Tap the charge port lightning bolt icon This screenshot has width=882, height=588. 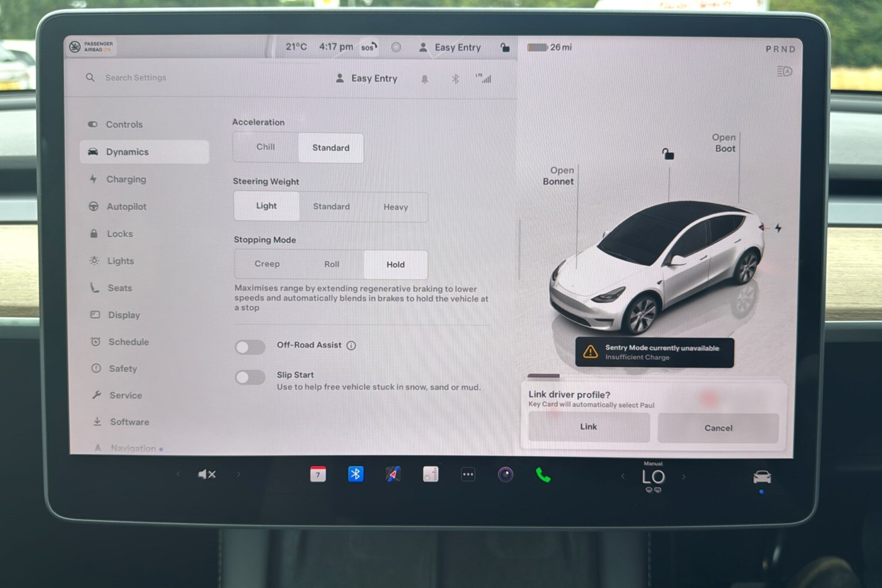[x=778, y=228]
